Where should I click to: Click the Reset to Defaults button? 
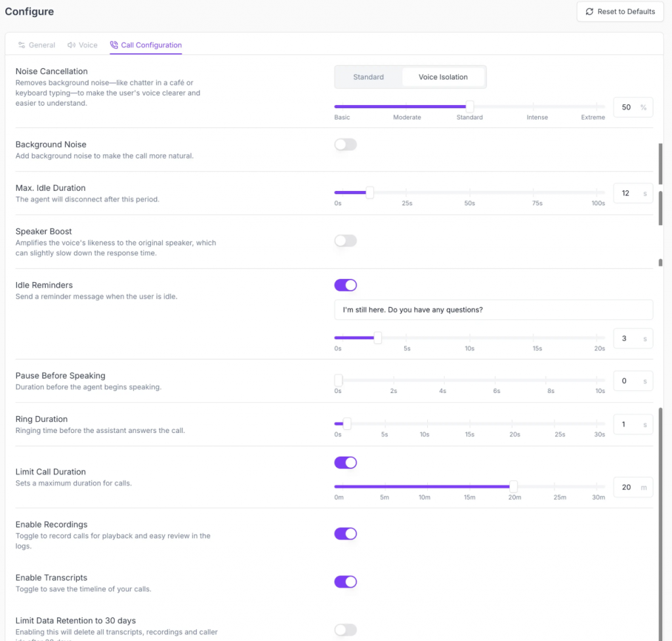[x=619, y=11]
